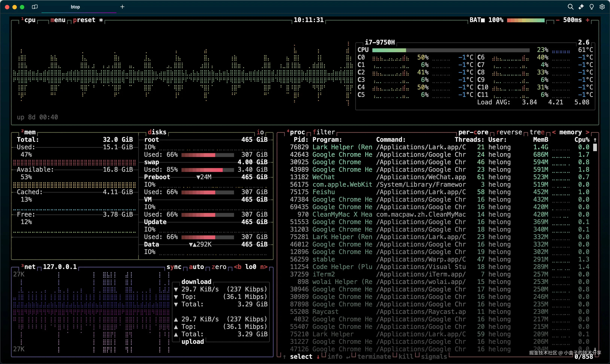Image resolution: width=610 pixels, height=364 pixels.
Task: Add a new tab with plus icon
Action: pos(122,7)
